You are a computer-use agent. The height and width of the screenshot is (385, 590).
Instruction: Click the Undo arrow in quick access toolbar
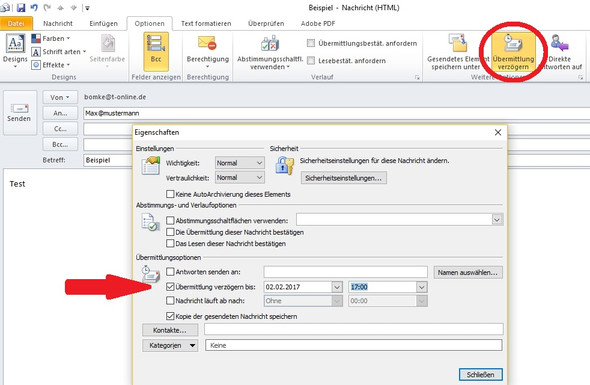click(x=34, y=7)
